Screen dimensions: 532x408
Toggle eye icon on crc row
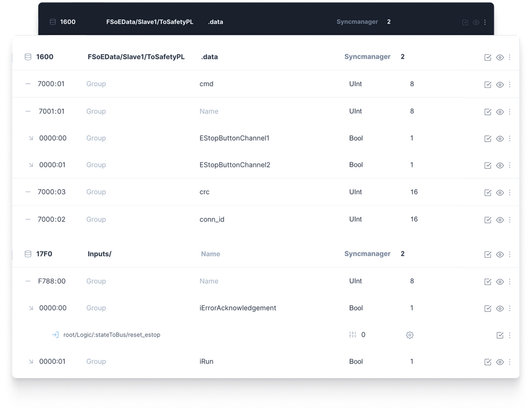point(500,193)
